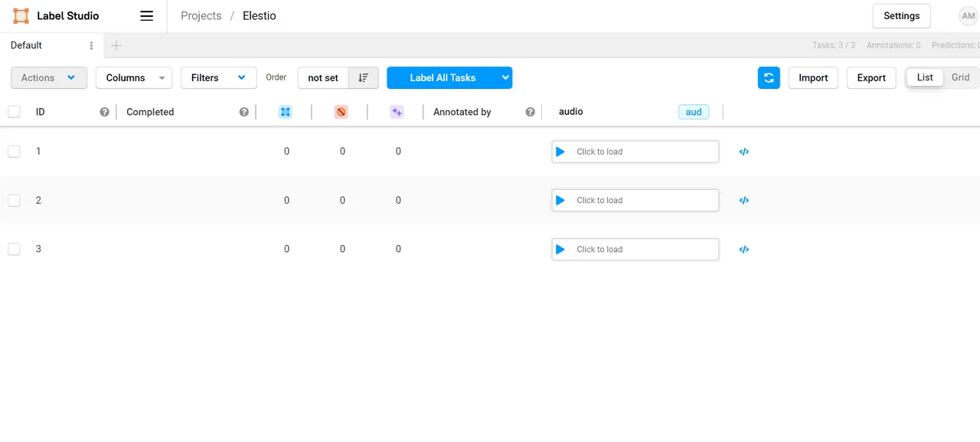The height and width of the screenshot is (442, 980).
Task: View source code of task 1
Action: [x=743, y=152]
